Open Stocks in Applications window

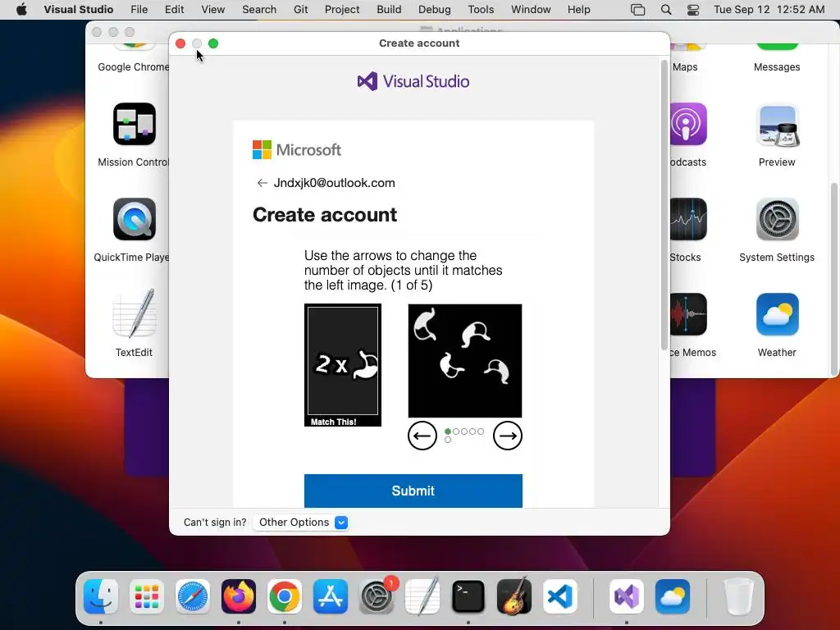click(688, 219)
